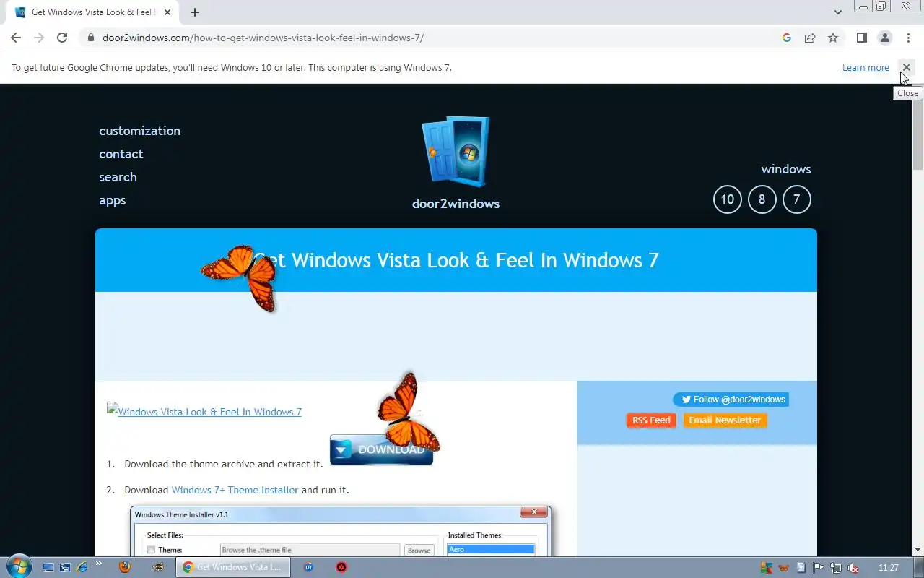Open the UR browser taskbar icon
Viewport: 924px width, 578px height.
[309, 567]
